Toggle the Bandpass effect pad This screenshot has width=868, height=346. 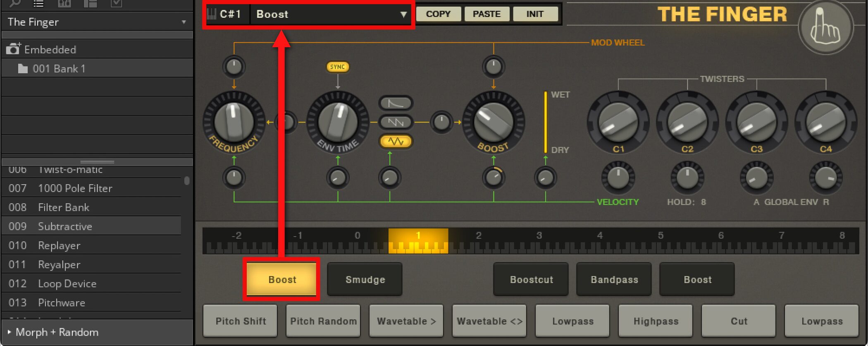[614, 279]
